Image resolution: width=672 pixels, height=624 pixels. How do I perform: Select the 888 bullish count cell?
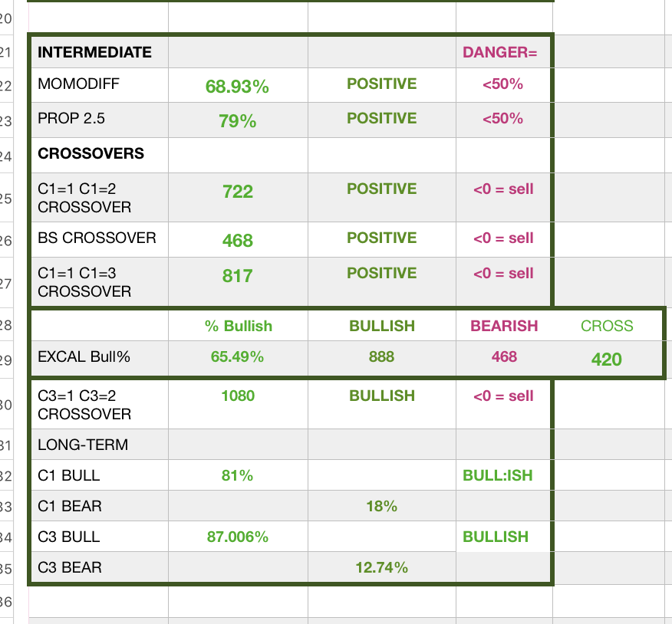(381, 356)
